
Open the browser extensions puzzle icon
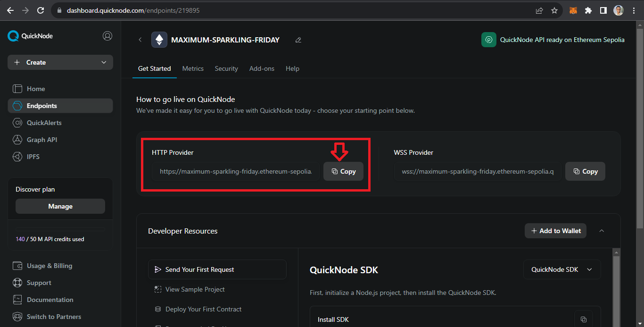[x=588, y=10]
